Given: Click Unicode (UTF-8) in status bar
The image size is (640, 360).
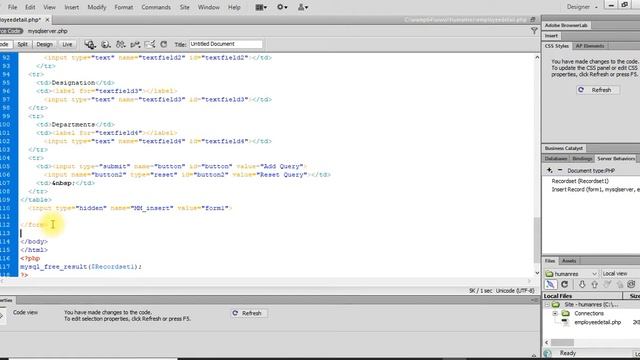Looking at the screenshot, I should tap(515, 291).
